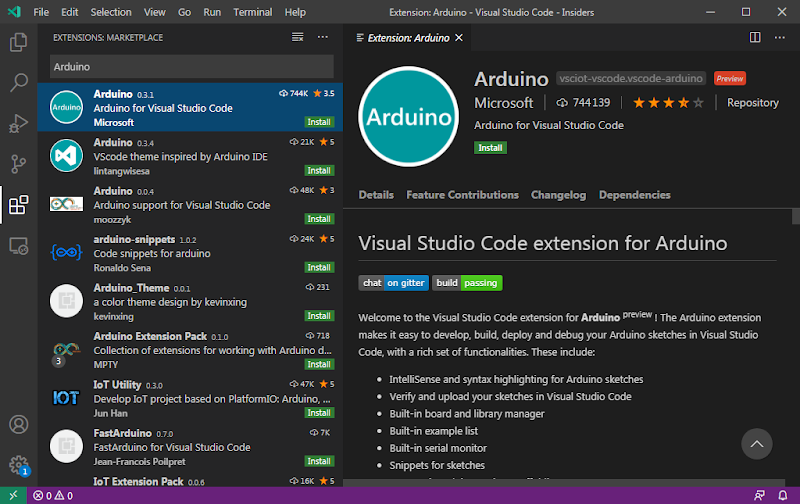Open the Run and Debug view
Screen dimensions: 800x504
pos(18,123)
